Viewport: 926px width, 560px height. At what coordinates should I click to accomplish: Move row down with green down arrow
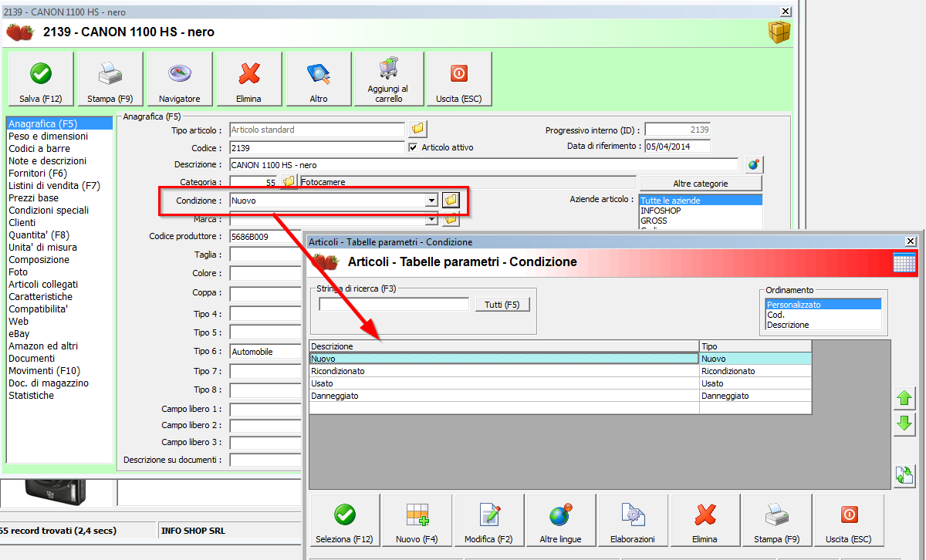point(904,423)
